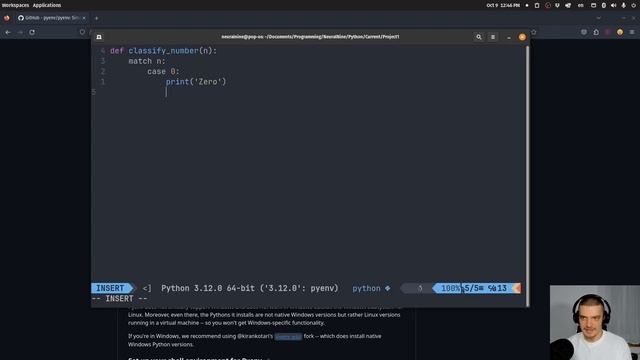640x360 pixels.
Task: Click the 'match n:' code line
Action: [147, 61]
